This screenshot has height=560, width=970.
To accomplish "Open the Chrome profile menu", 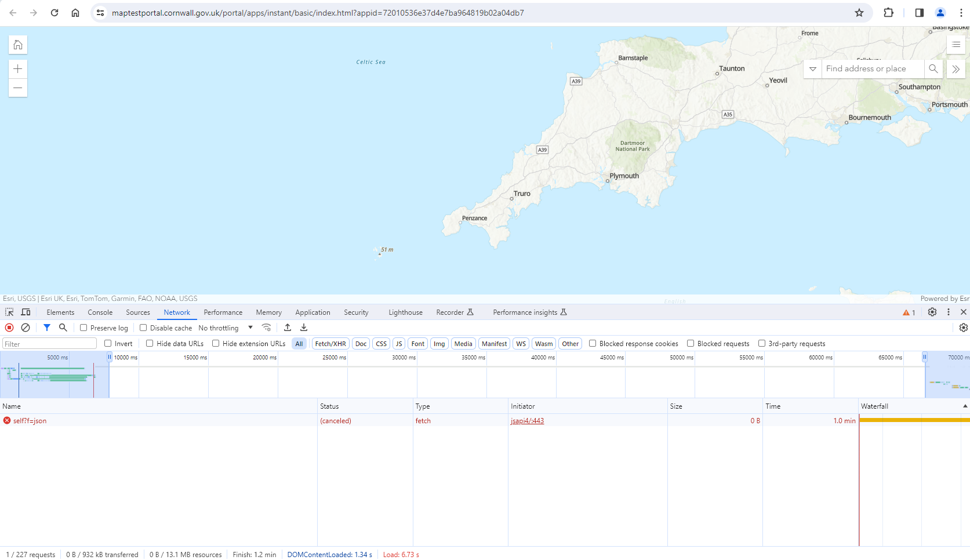I will coord(940,13).
